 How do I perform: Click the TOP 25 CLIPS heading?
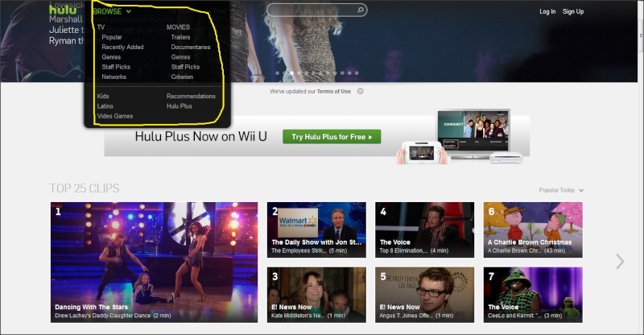coord(85,188)
